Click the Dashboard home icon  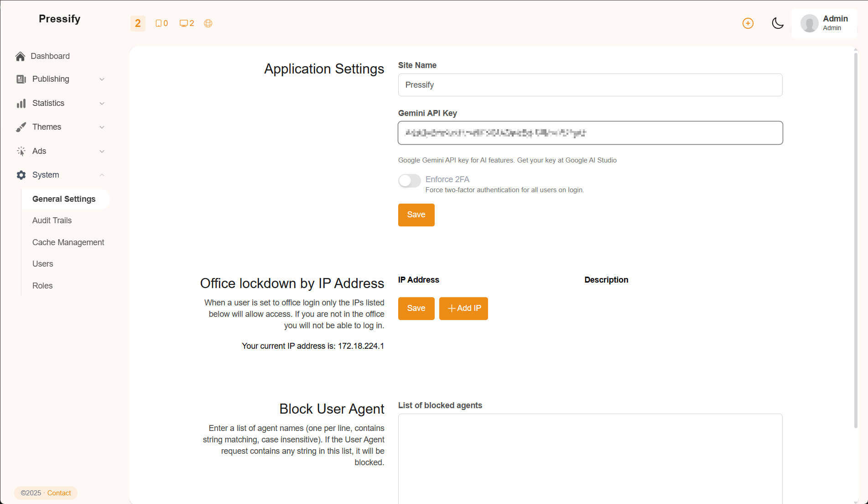click(20, 56)
